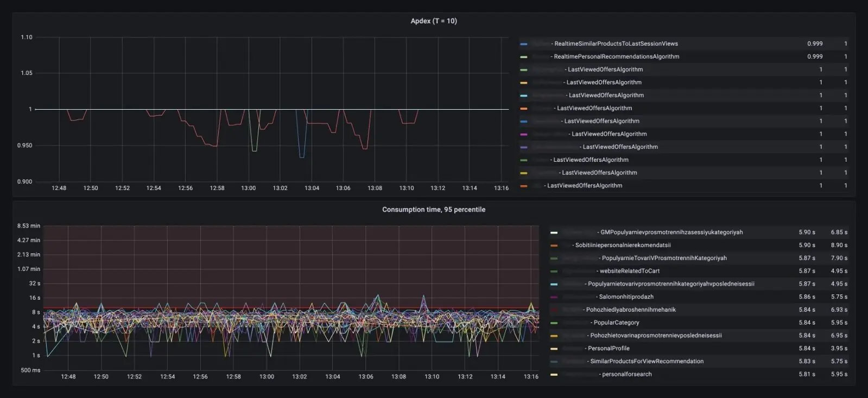Click the 500 ms y-axis label
Screen dimensions: 868x398
click(x=30, y=370)
